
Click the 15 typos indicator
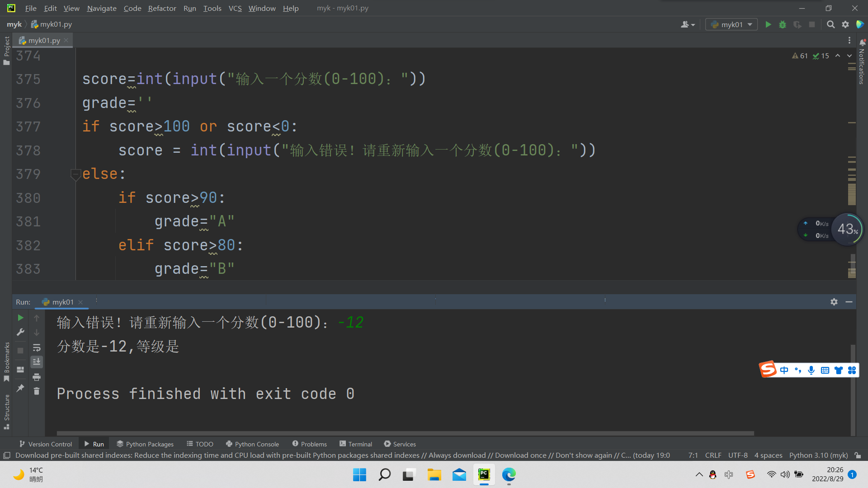click(821, 56)
